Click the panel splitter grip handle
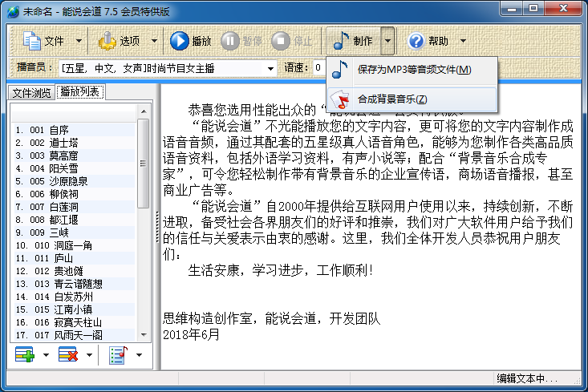Viewport: 588px width, 392px height. [157, 227]
